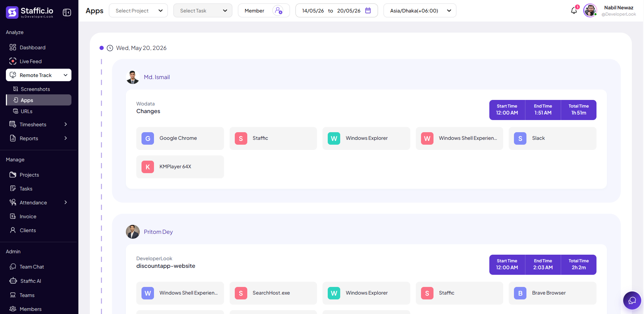Click Pritom Dey's avatar
This screenshot has height=314, width=644.
[133, 232]
